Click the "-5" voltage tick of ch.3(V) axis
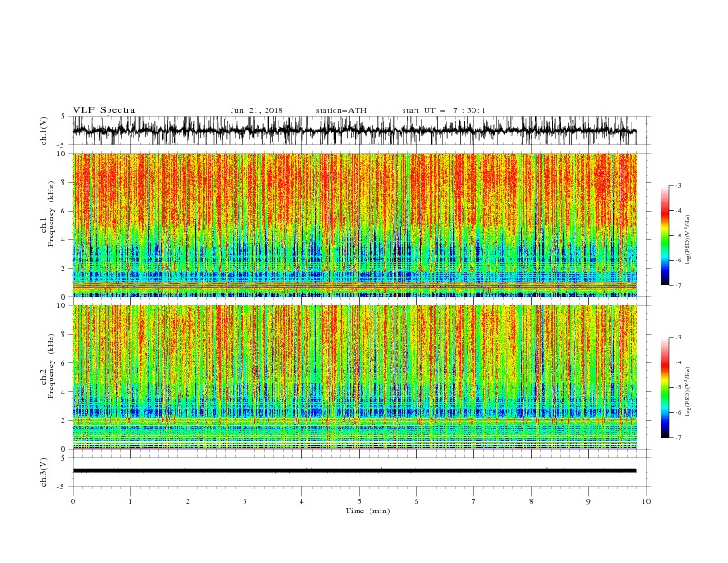Image resolution: width=728 pixels, height=563 pixels. coord(63,487)
